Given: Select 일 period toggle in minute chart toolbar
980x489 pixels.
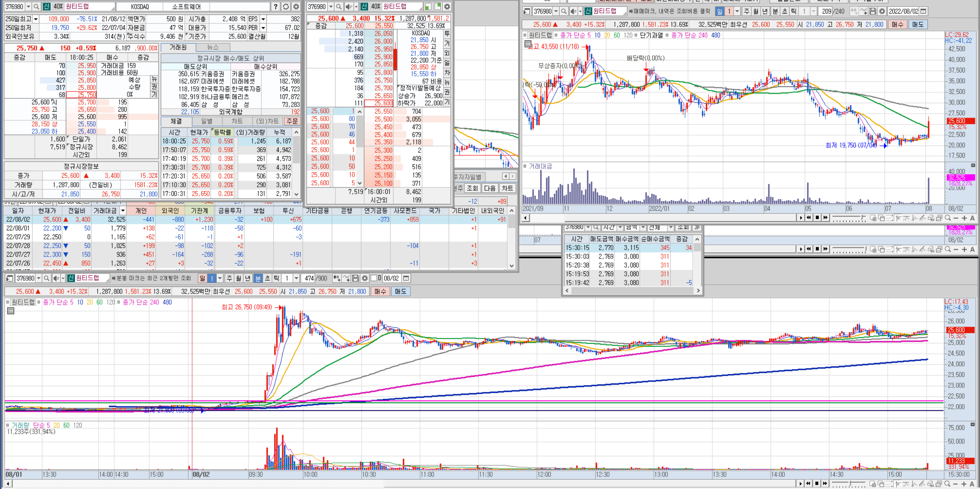Looking at the screenshot, I should 202,278.
